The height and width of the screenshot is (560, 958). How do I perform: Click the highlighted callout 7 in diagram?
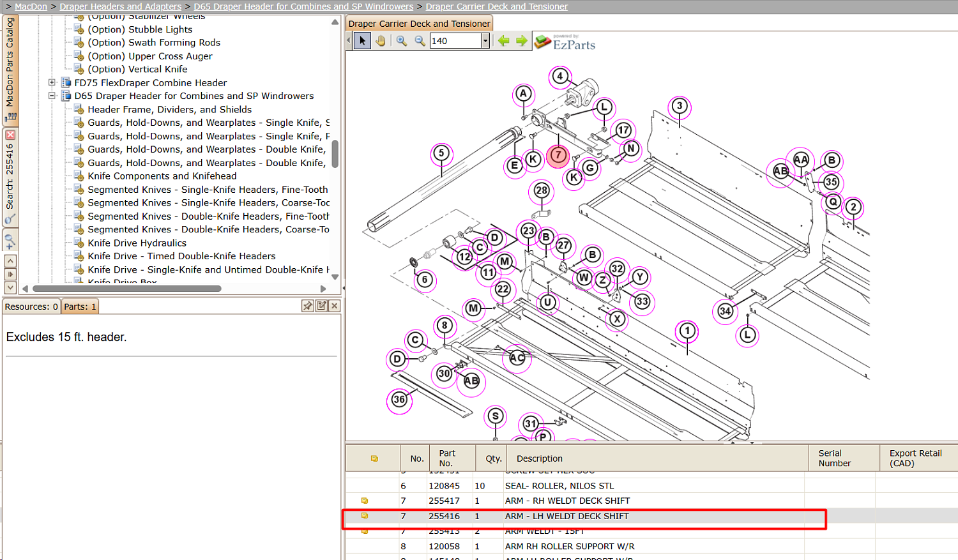[x=558, y=155]
